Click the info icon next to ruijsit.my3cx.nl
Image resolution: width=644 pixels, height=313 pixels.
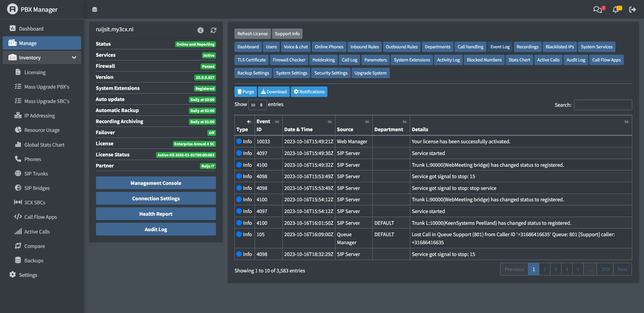(201, 30)
